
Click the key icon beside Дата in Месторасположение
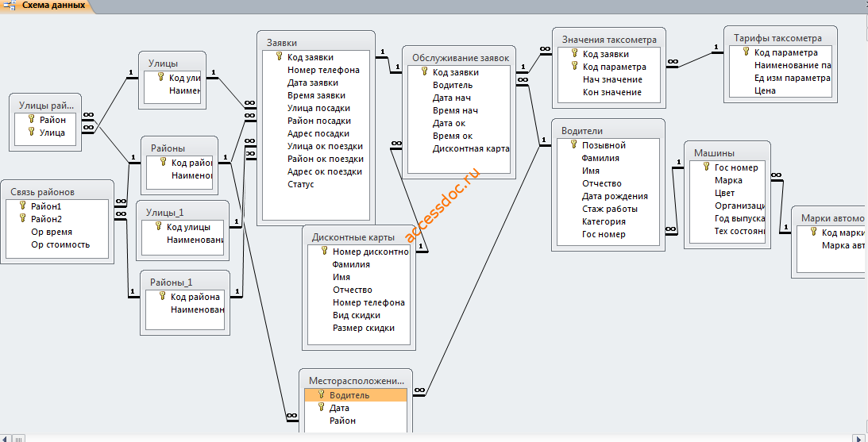(321, 407)
